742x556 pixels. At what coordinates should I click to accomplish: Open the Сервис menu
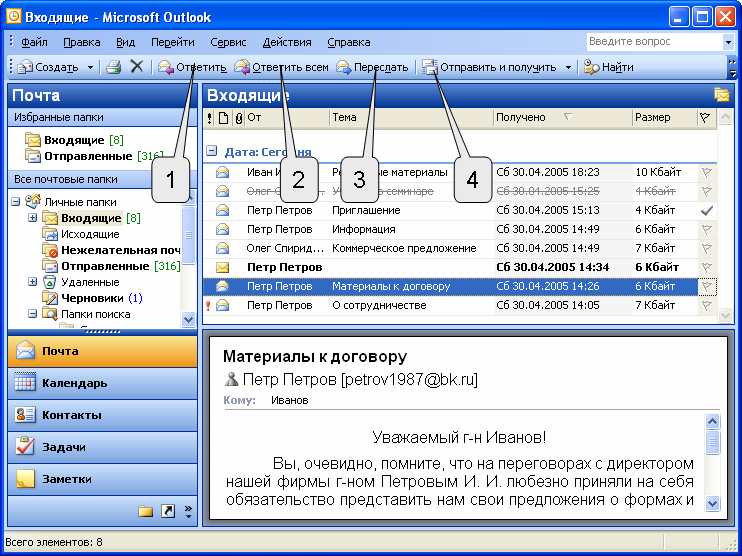228,42
